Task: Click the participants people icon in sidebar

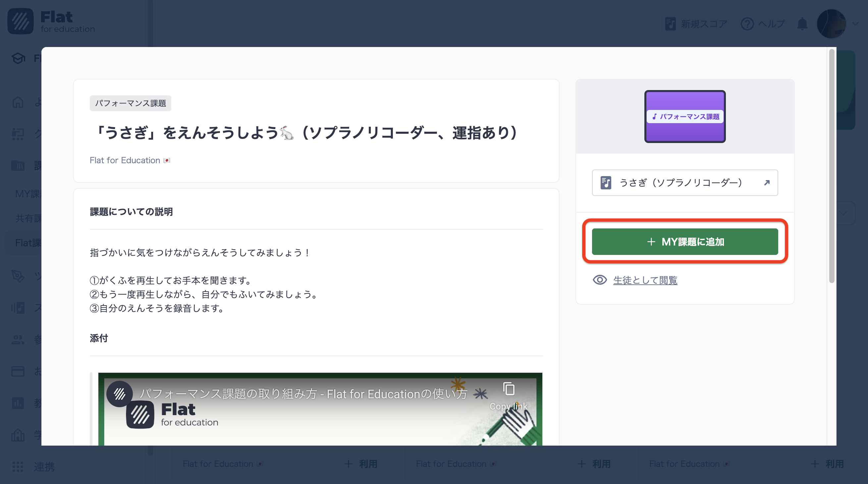Action: [18, 339]
